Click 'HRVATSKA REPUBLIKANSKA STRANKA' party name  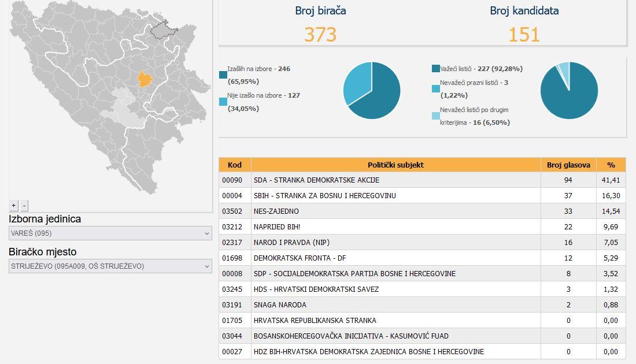coord(315,321)
